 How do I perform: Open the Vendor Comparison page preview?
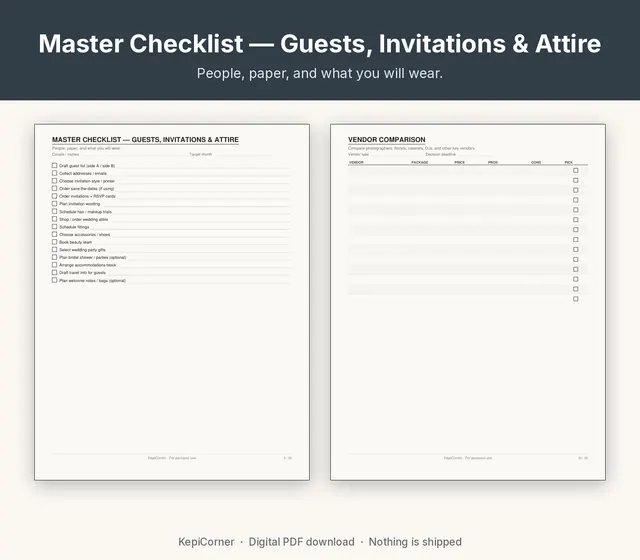click(x=468, y=302)
